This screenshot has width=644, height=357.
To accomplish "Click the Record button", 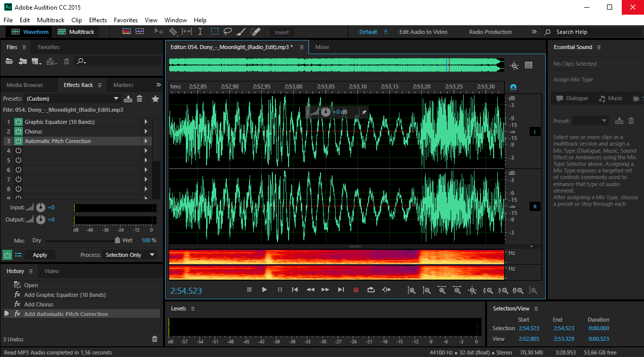I will [356, 290].
